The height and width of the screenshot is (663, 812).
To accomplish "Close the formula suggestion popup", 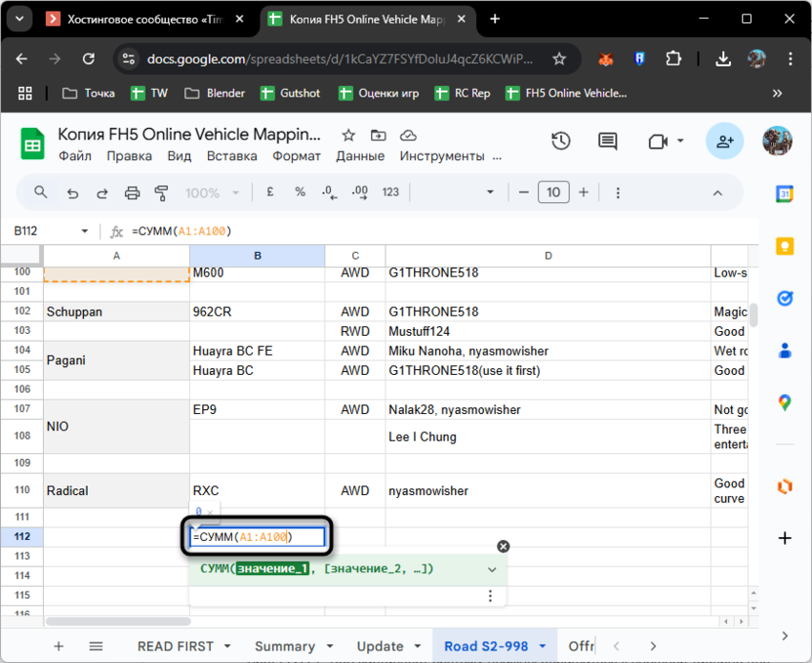I will pos(503,547).
